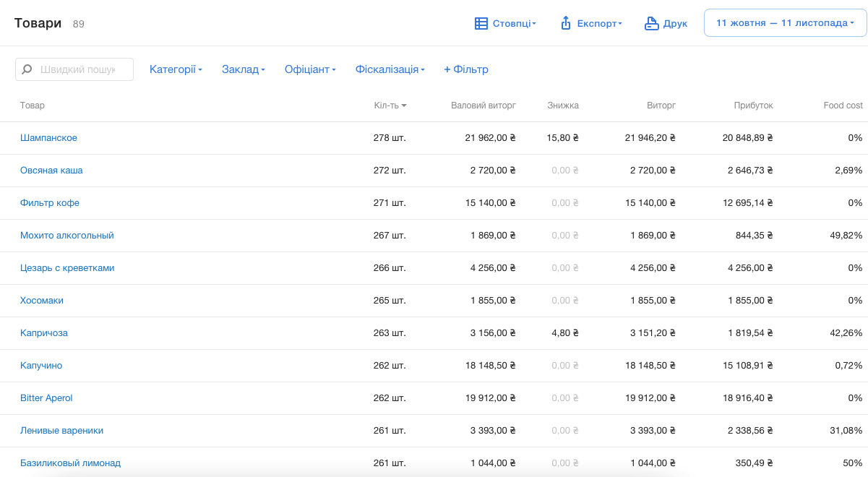Click the printer icon
This screenshot has width=868, height=477.
pos(652,23)
